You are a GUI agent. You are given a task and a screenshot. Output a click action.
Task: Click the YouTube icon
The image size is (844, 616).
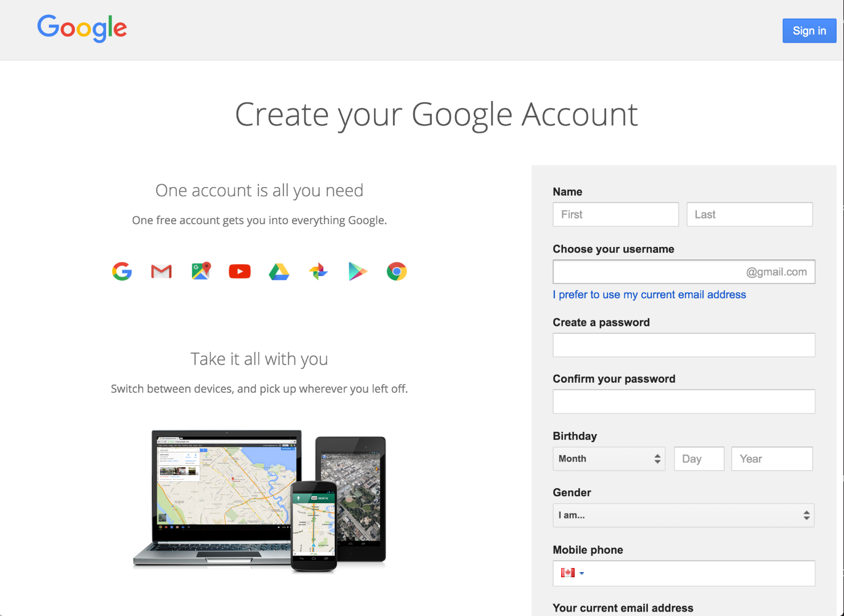click(x=240, y=271)
